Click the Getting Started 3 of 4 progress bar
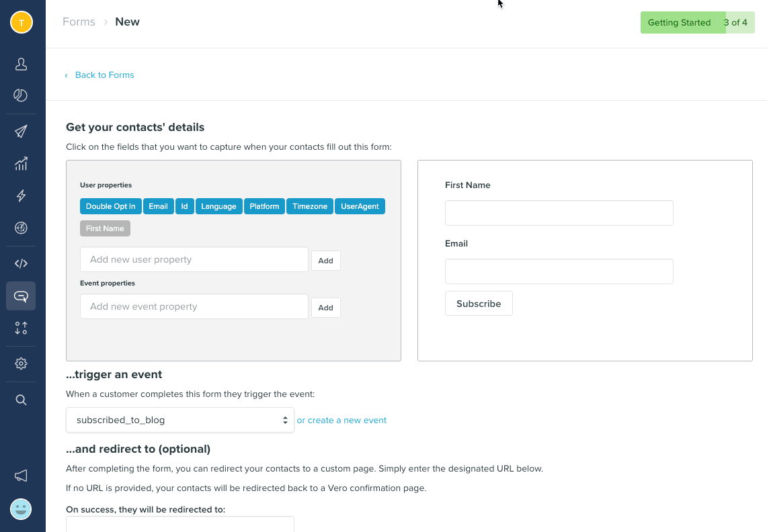 tap(697, 22)
